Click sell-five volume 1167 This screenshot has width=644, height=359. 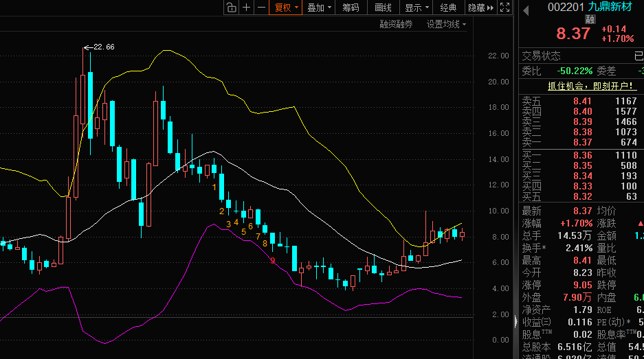click(x=626, y=101)
